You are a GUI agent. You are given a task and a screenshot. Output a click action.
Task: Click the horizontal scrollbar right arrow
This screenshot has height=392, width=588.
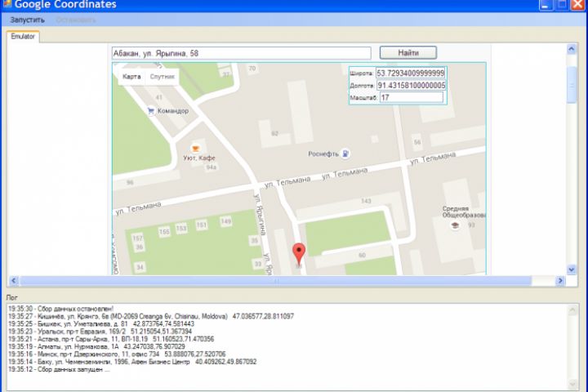click(560, 281)
